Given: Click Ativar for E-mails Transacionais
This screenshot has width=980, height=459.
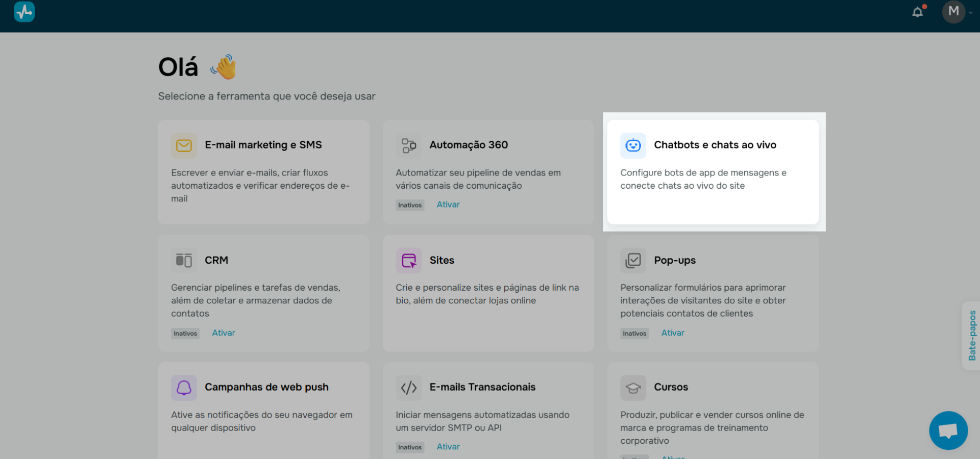Looking at the screenshot, I should 448,446.
